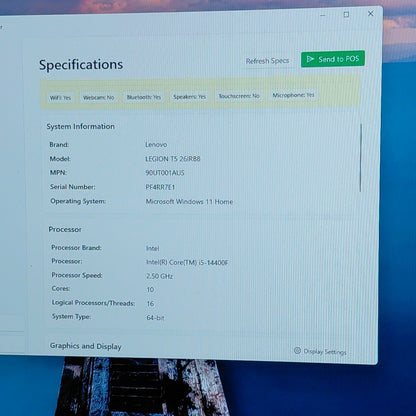Click the arrow icon in Send to POS
416x416 pixels.
click(x=310, y=59)
